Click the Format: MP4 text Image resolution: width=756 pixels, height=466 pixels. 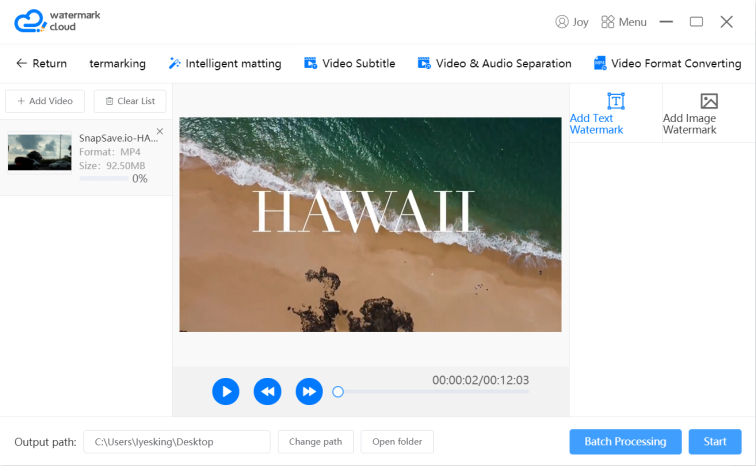point(110,152)
